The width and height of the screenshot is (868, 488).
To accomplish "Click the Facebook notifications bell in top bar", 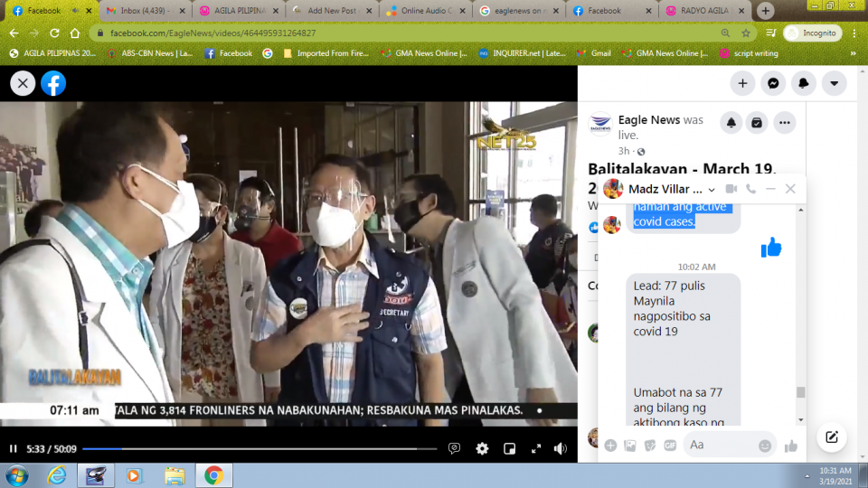I will tap(803, 83).
